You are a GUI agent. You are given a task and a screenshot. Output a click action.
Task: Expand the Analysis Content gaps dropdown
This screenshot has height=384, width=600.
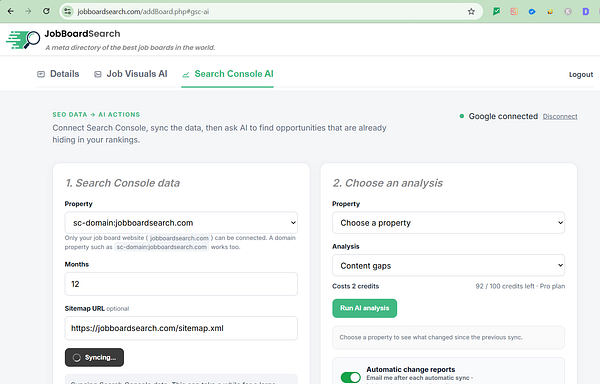(x=448, y=265)
